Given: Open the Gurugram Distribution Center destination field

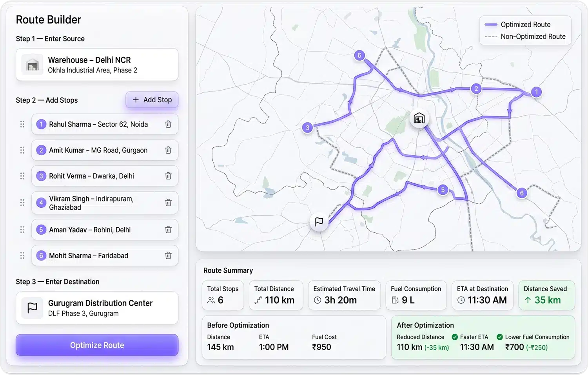Looking at the screenshot, I should tap(97, 308).
